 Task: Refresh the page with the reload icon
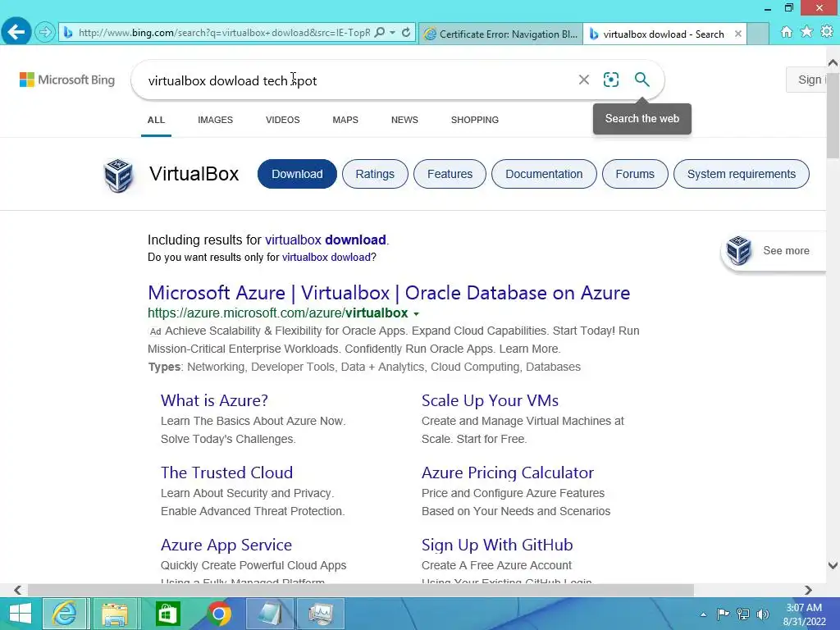406,33
